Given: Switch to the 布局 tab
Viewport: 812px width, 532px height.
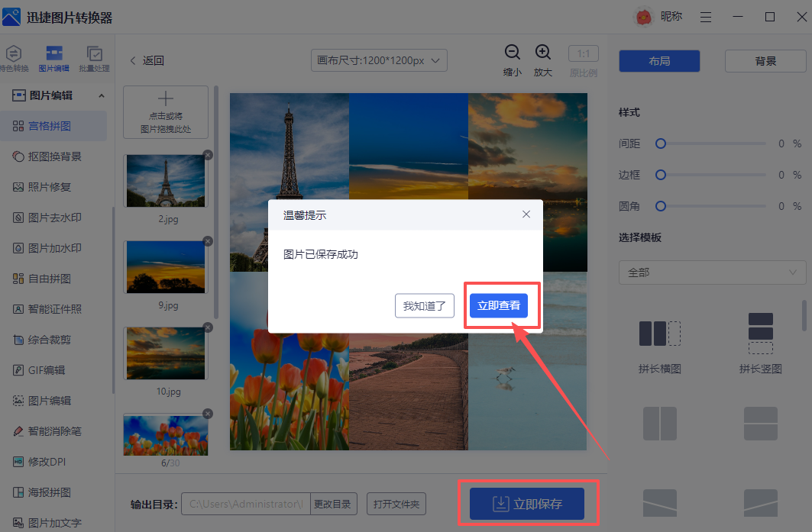Looking at the screenshot, I should click(658, 60).
